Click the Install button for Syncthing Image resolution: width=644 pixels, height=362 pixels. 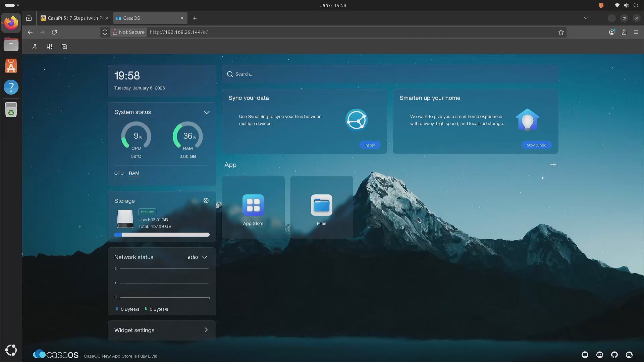click(370, 145)
